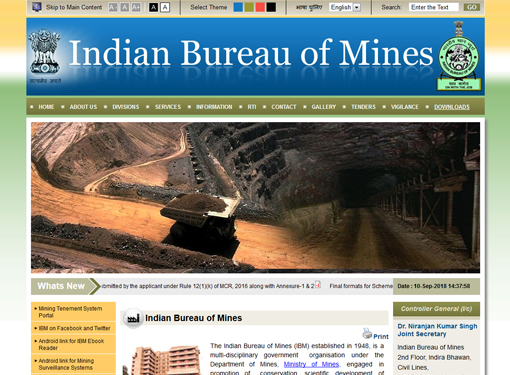
Task: Click the printer icon next to Print
Action: coord(367,334)
